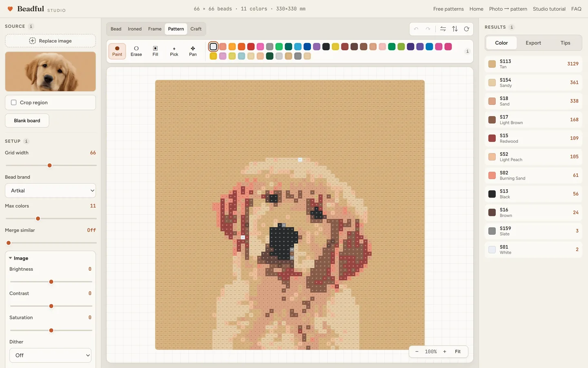Screen dimensions: 588x368
Task: Select the Erase tool
Action: pos(136,51)
